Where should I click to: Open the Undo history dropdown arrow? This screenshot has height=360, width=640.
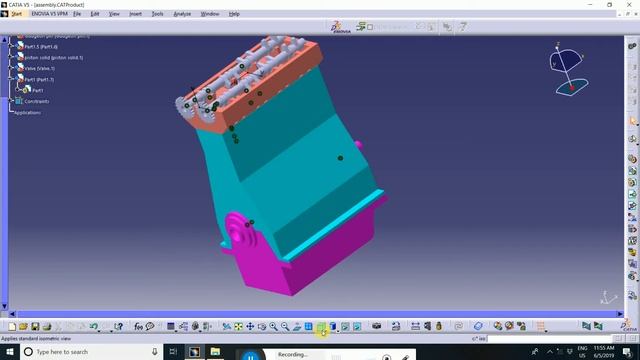point(100,330)
